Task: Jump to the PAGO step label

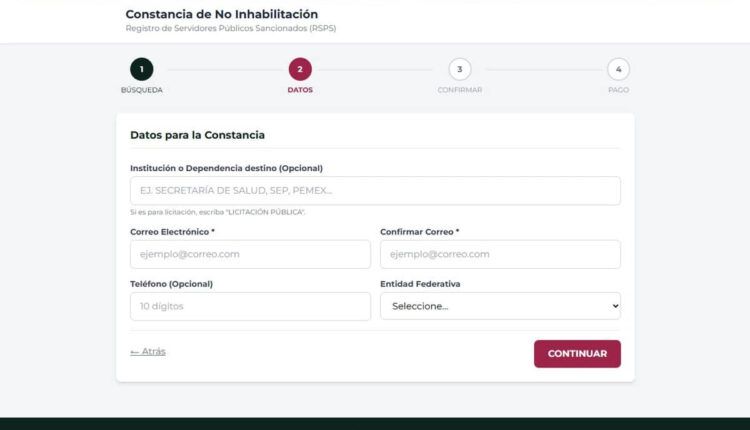Action: tap(618, 90)
